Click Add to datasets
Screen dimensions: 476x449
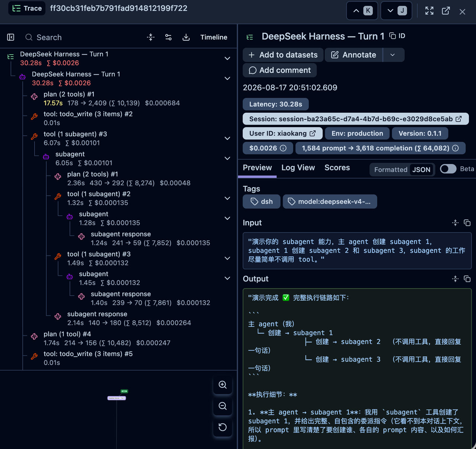[283, 55]
